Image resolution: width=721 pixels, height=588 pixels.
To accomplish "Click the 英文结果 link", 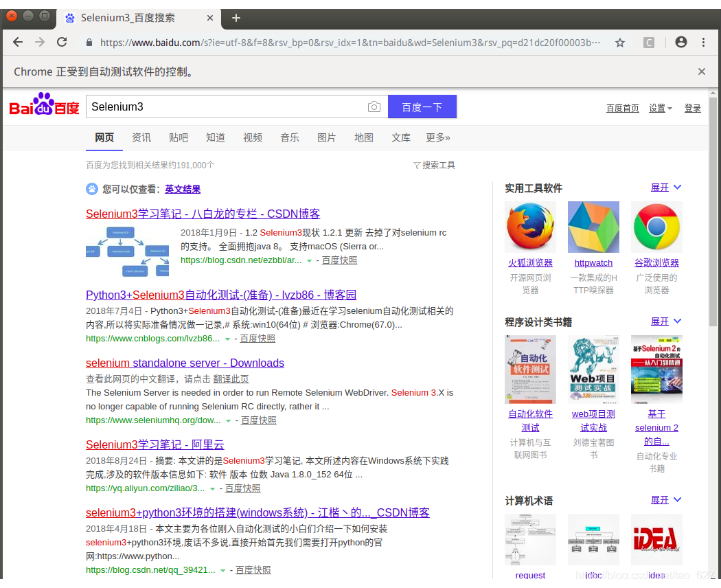I will coord(183,189).
